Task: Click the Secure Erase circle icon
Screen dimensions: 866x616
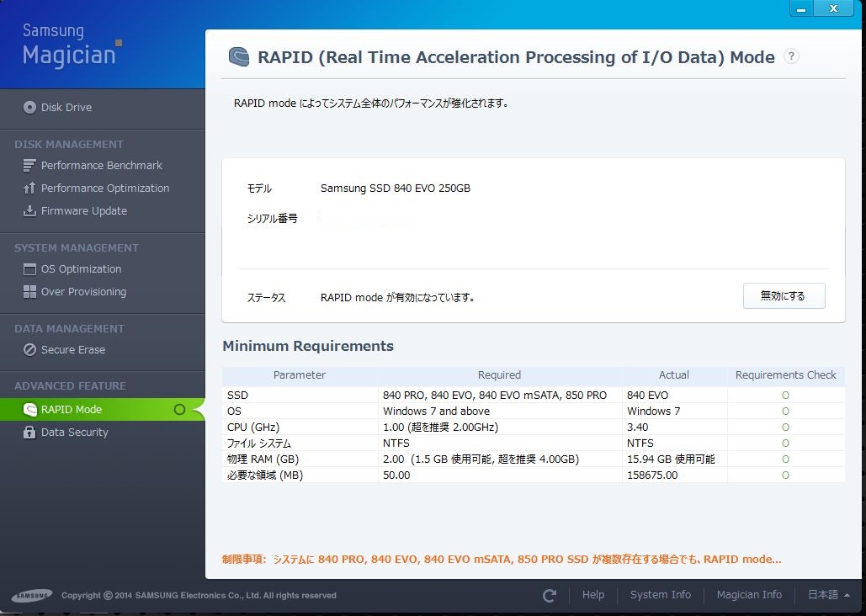Action: coord(29,350)
